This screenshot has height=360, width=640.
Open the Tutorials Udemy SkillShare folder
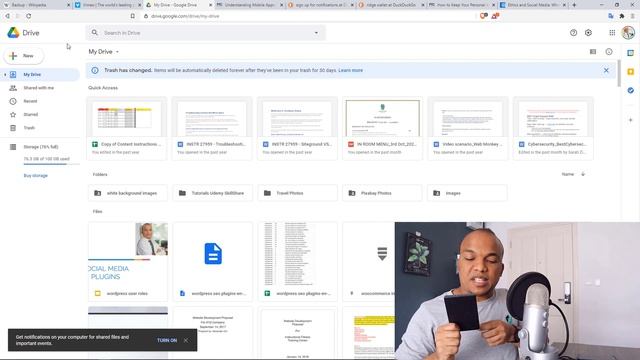(213, 193)
